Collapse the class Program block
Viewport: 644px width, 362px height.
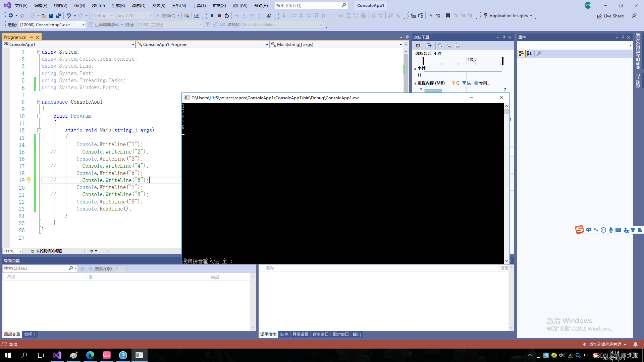coord(39,116)
